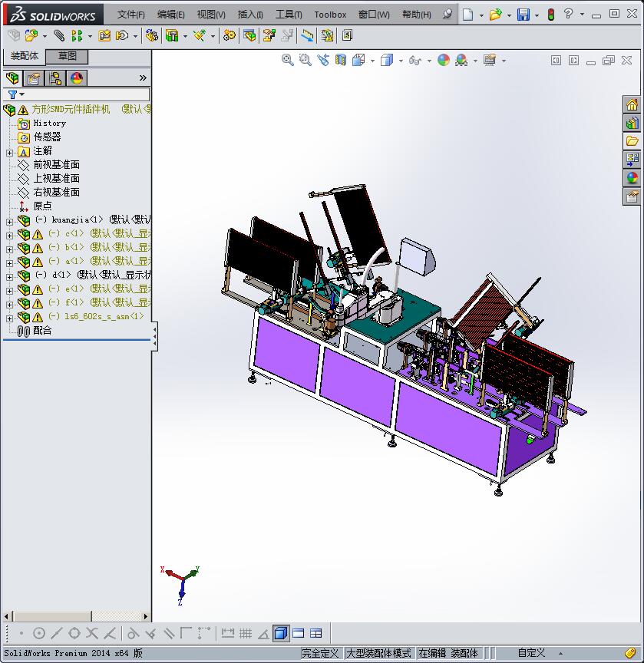
Task: Expand the 注解 annotations folder
Action: tap(9, 153)
